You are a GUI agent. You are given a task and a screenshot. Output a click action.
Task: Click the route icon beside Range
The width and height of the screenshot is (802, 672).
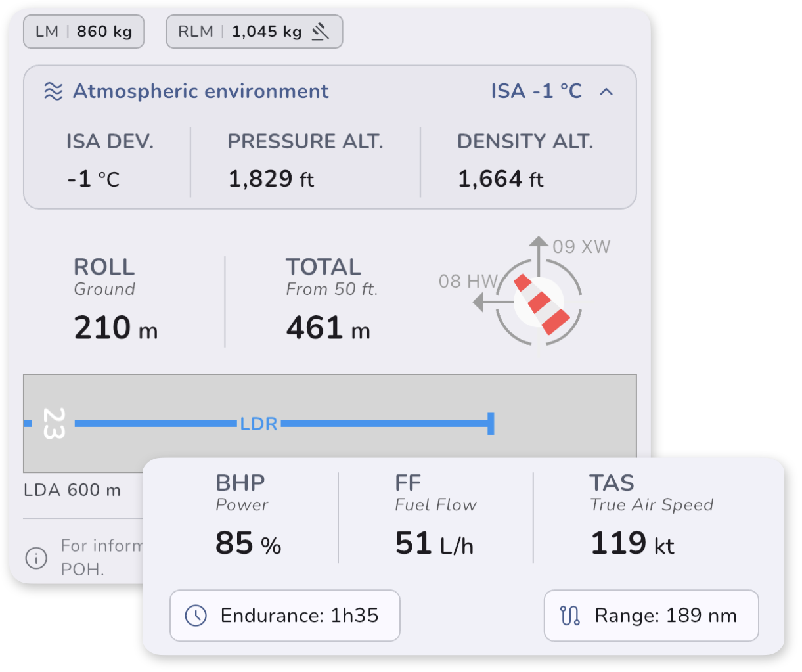[x=569, y=616]
